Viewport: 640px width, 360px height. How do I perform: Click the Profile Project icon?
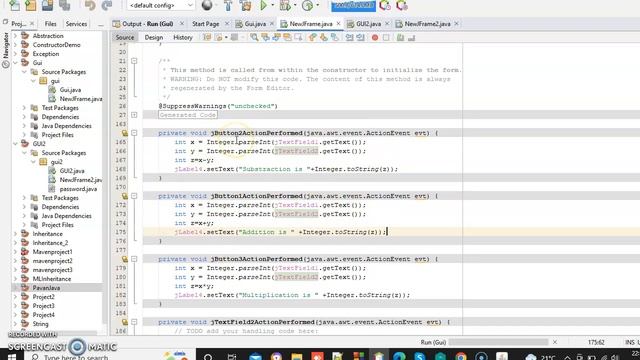pyautogui.click(x=307, y=5)
